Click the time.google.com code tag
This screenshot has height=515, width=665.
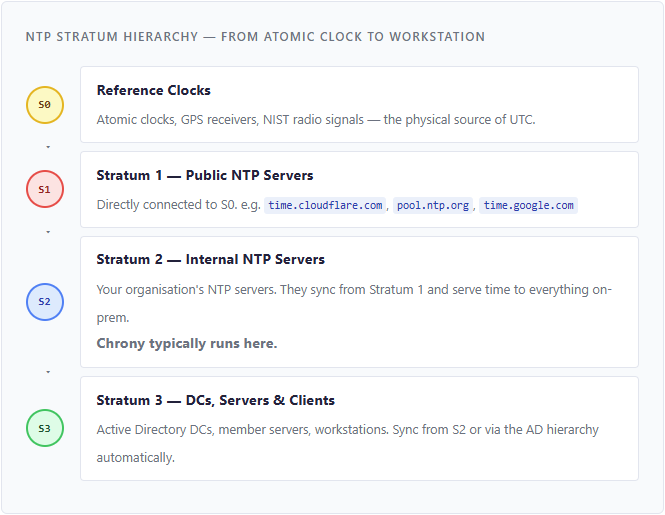[x=528, y=205]
